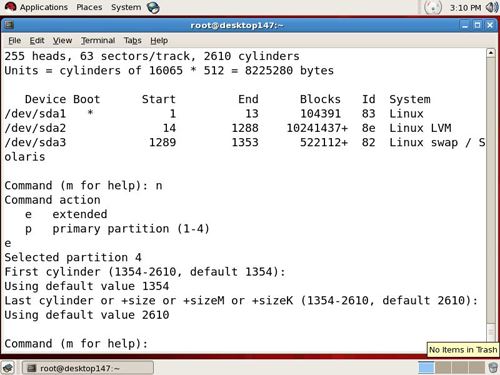Viewport: 500px width, 375px height.
Task: Click the /dev/sda3 device row text
Action: (35, 142)
